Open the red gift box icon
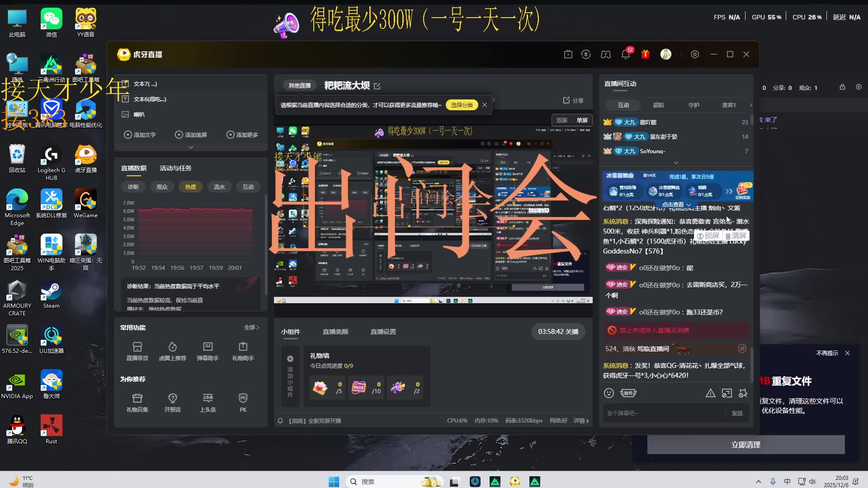The width and height of the screenshot is (868, 488). (646, 54)
